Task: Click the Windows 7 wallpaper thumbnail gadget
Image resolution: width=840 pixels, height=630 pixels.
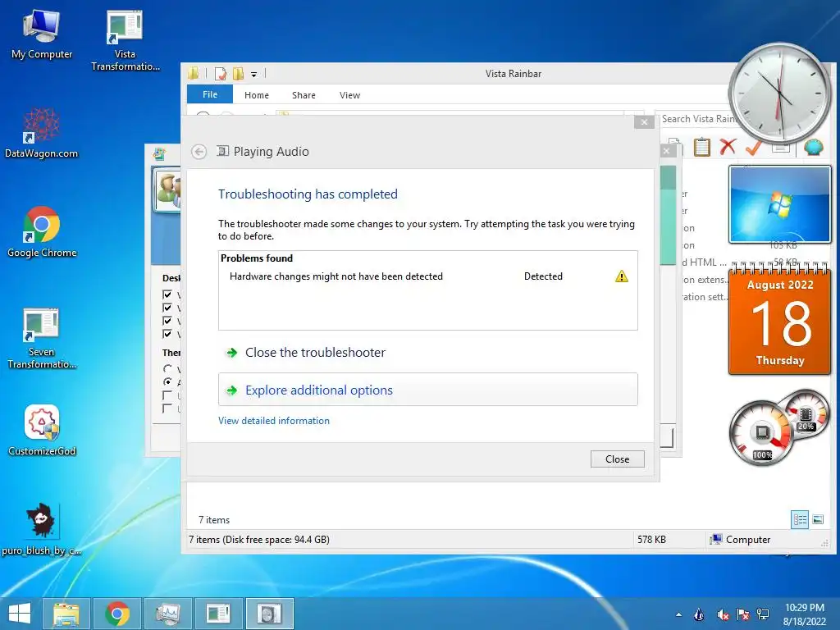Action: point(780,204)
